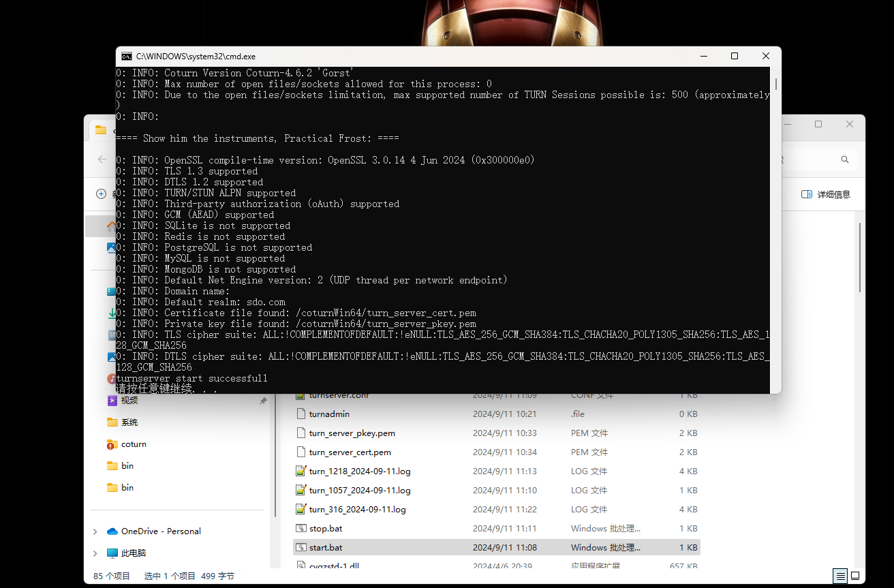Click the cmd.exe title bar icon
Screen dimensions: 894x588
tap(127, 57)
